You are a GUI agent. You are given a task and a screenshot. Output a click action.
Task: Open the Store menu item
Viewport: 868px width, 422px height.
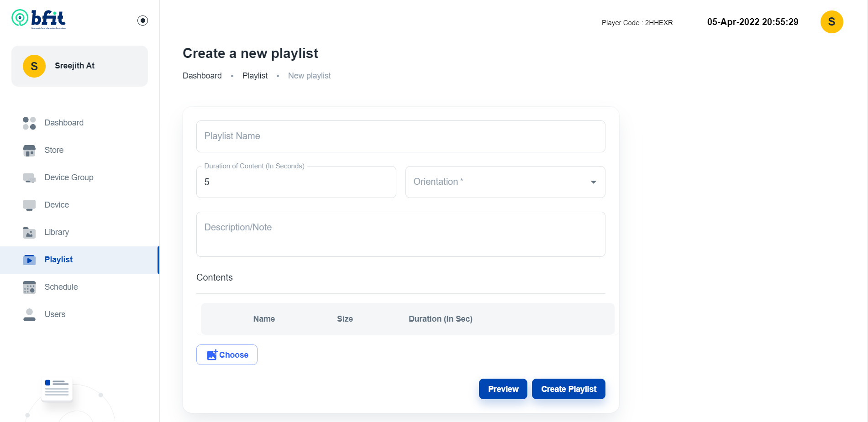point(79,150)
